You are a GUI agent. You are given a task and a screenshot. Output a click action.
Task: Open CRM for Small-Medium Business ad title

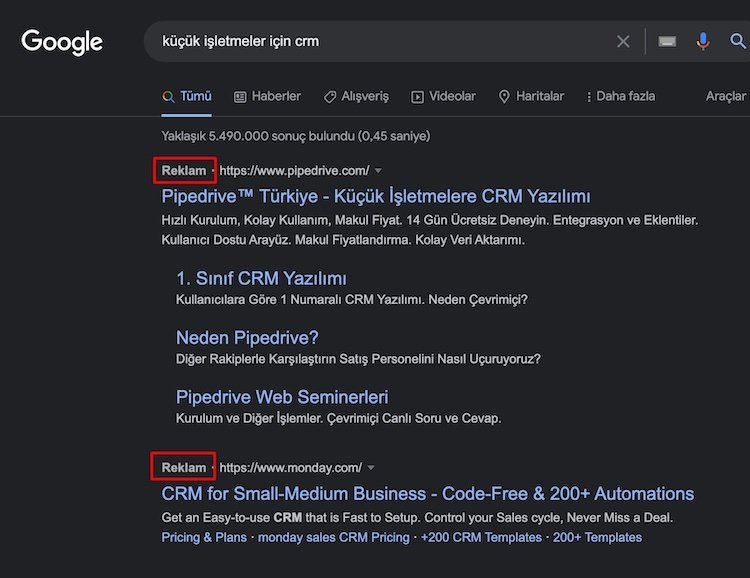pyautogui.click(x=428, y=494)
